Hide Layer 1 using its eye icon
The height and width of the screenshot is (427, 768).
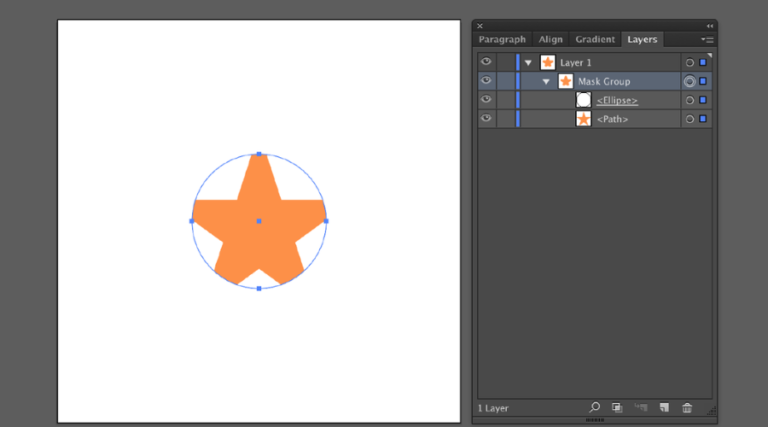coord(486,62)
